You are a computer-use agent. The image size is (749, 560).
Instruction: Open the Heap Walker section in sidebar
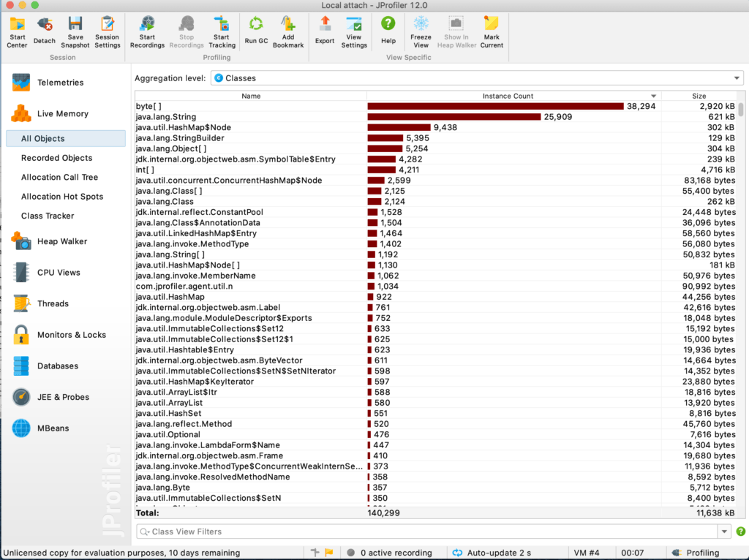pos(61,241)
